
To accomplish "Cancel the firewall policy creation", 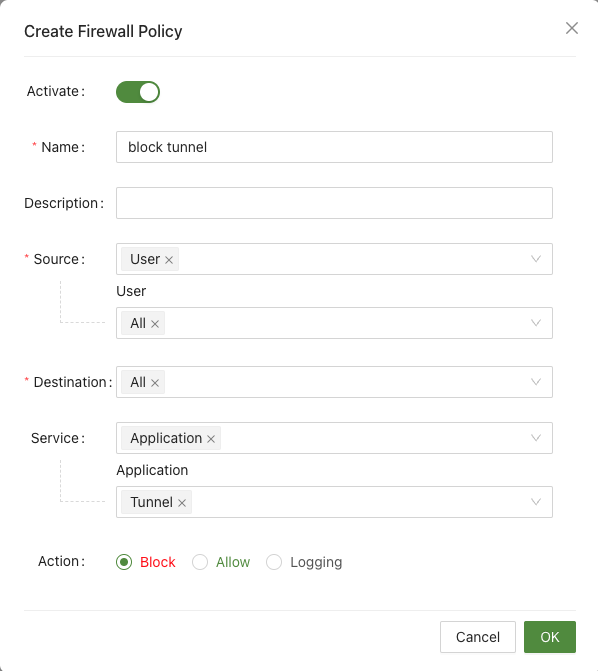I will point(478,637).
